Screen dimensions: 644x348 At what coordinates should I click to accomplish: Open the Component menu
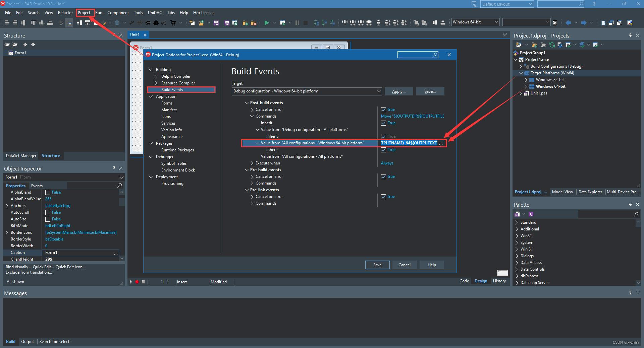pos(118,13)
